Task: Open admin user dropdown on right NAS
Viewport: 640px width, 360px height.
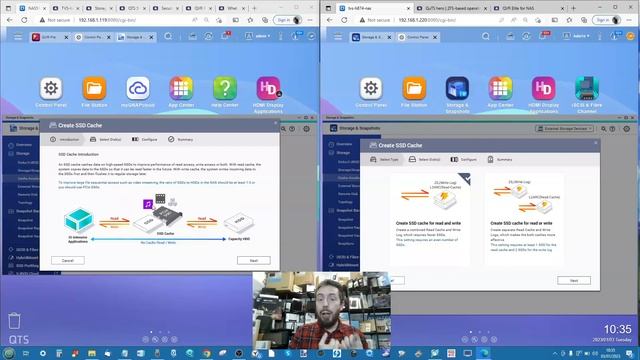Action: (576, 36)
